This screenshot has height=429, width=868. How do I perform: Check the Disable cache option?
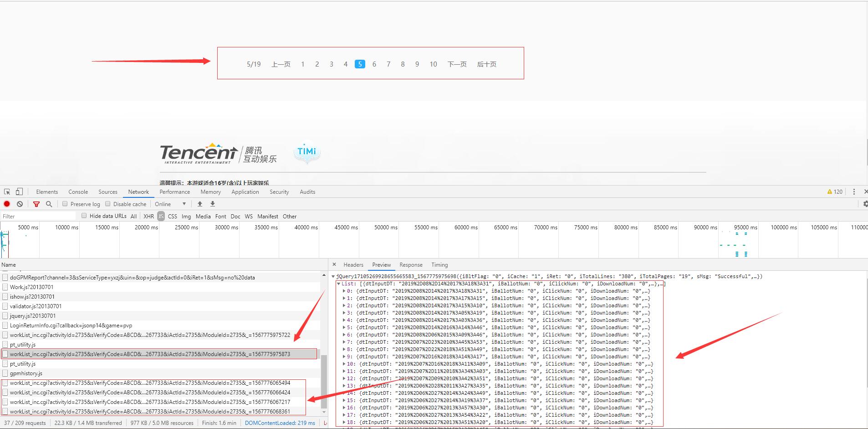pyautogui.click(x=108, y=204)
